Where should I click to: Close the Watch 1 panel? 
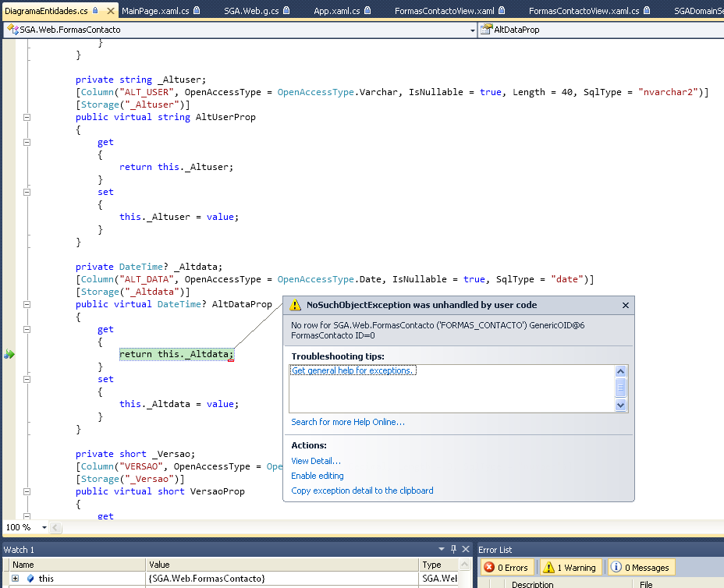pos(466,550)
